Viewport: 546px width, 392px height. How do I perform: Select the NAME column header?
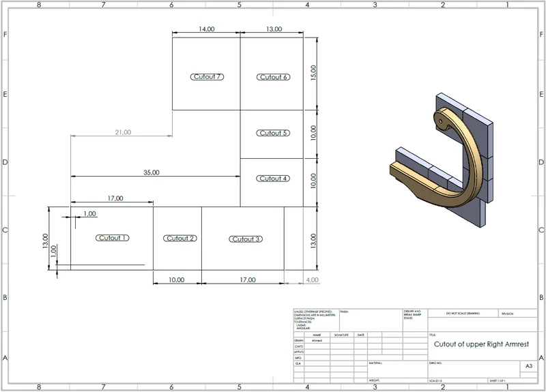tap(317, 335)
